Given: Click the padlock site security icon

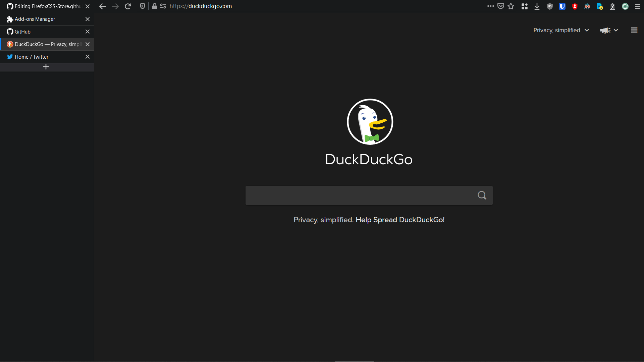Looking at the screenshot, I should 154,6.
